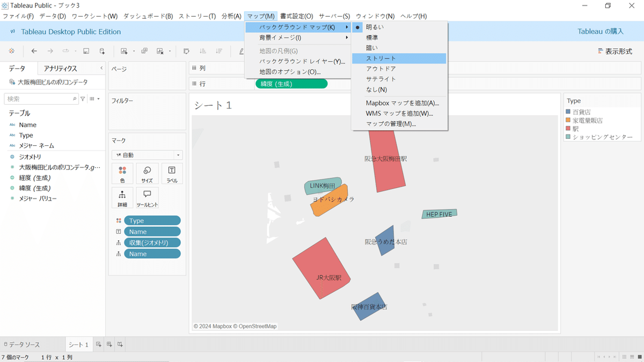
Task: Select the サテライト background map style
Action: pyautogui.click(x=399, y=79)
